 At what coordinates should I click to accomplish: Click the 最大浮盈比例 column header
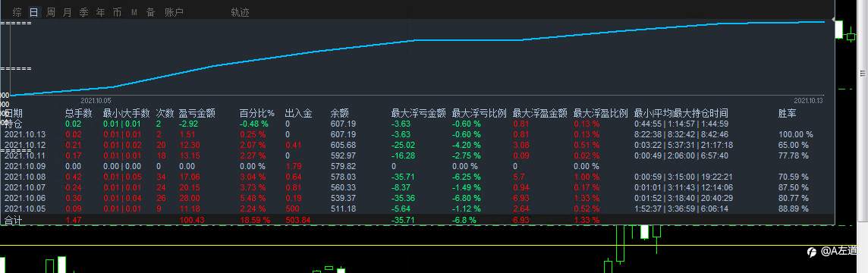(601, 114)
